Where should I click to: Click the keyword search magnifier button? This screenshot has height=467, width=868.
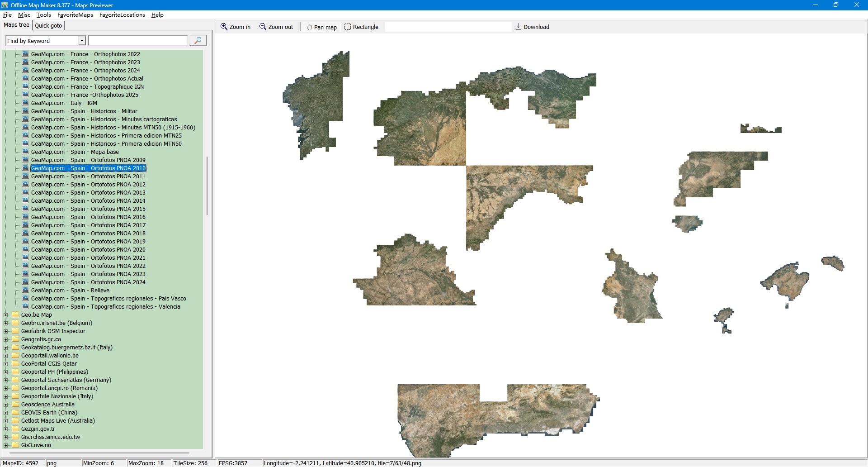click(x=198, y=41)
